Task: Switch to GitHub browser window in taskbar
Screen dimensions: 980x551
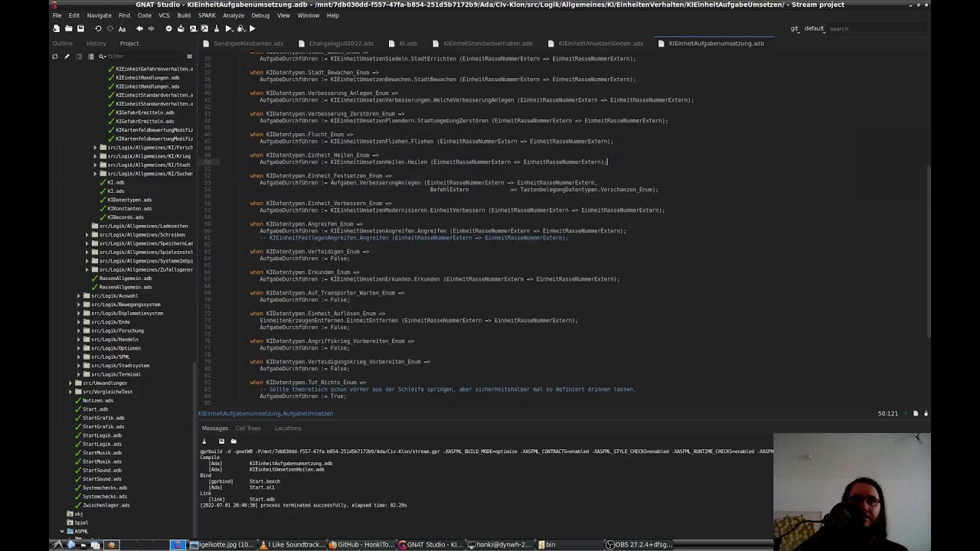Action: [x=362, y=545]
